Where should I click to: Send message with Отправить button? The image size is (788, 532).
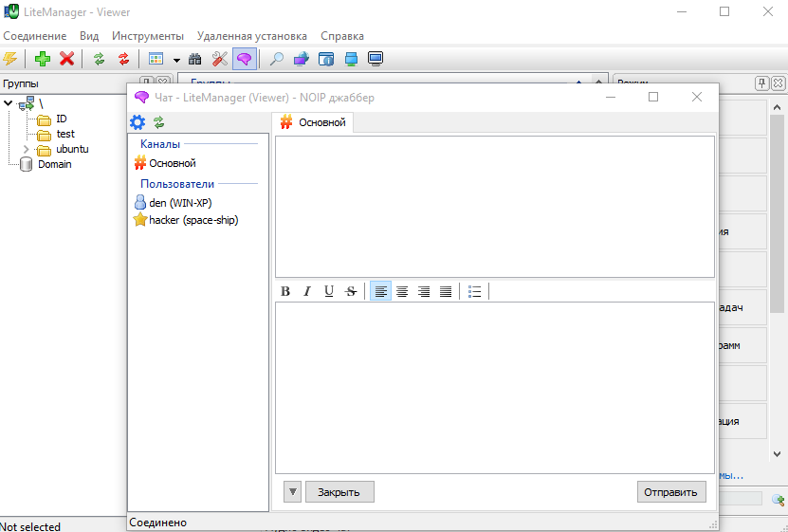[x=671, y=492]
